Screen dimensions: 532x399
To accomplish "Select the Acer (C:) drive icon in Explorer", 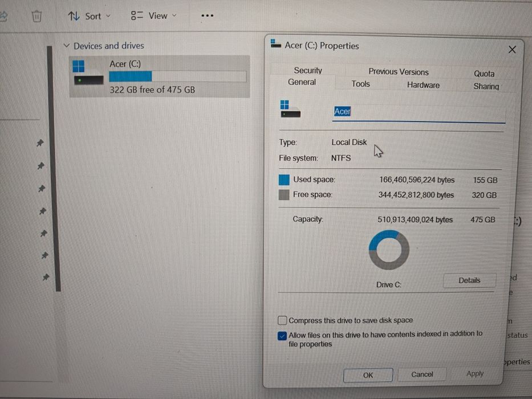I will [x=88, y=72].
